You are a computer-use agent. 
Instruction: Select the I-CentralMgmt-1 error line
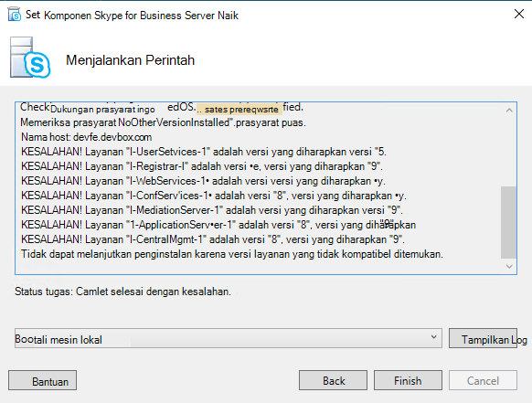[213, 239]
